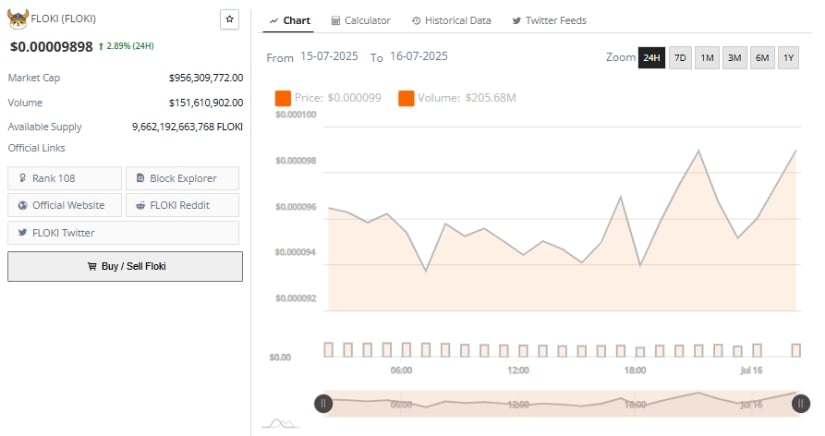Click the right range navigator handle
Viewport: 825px width, 436px height.
click(x=801, y=403)
